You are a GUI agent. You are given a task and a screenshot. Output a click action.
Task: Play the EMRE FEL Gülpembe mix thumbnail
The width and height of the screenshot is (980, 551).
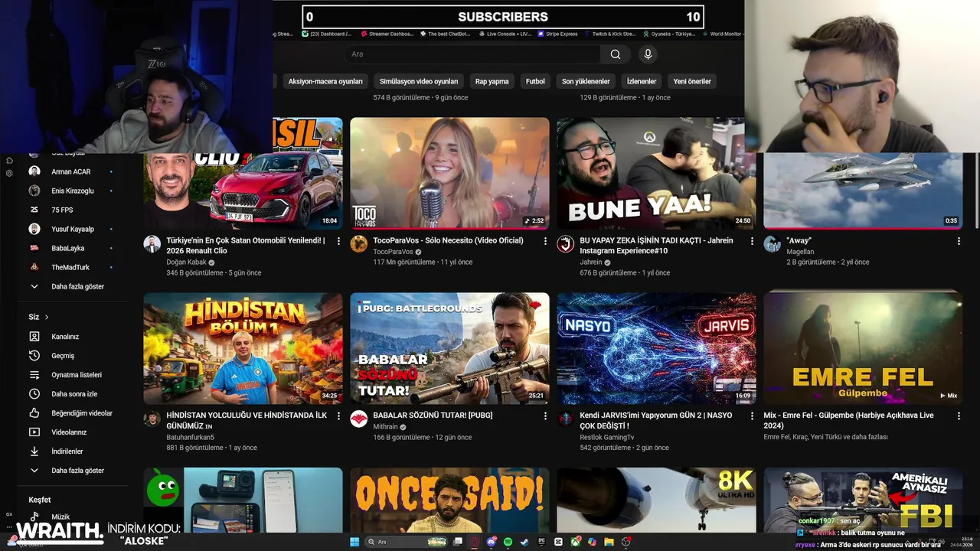863,348
